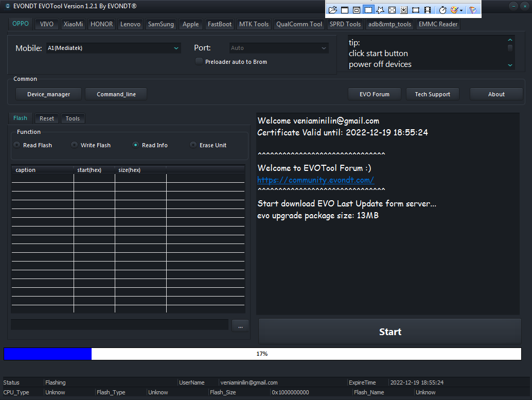Open the HONOR tab
Screen dimensions: 532x400
(x=101, y=24)
